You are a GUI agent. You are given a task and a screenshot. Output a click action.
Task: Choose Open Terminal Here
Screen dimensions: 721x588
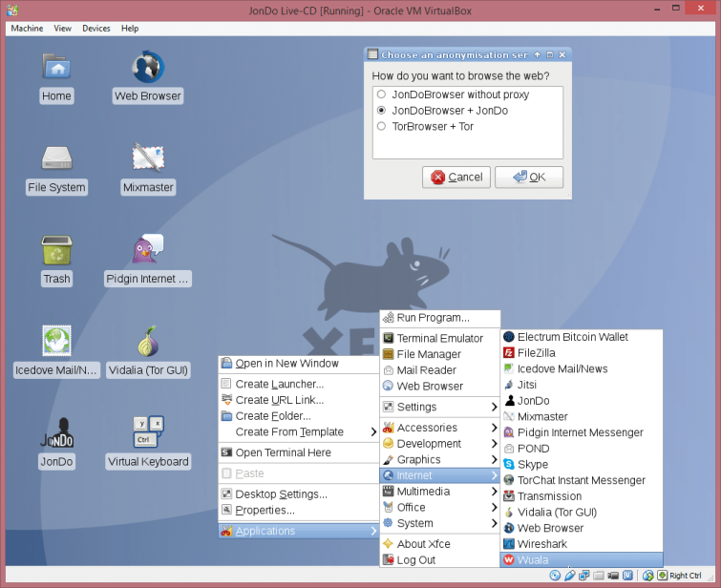tap(298, 452)
